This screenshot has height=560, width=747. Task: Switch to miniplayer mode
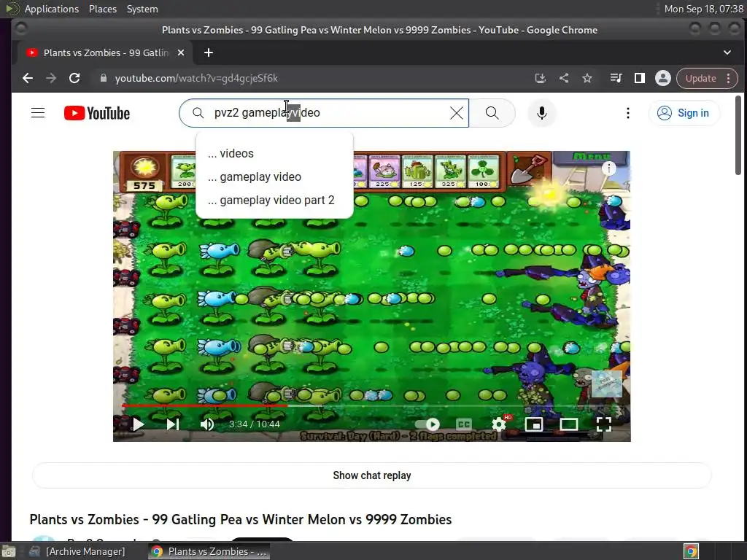click(533, 424)
